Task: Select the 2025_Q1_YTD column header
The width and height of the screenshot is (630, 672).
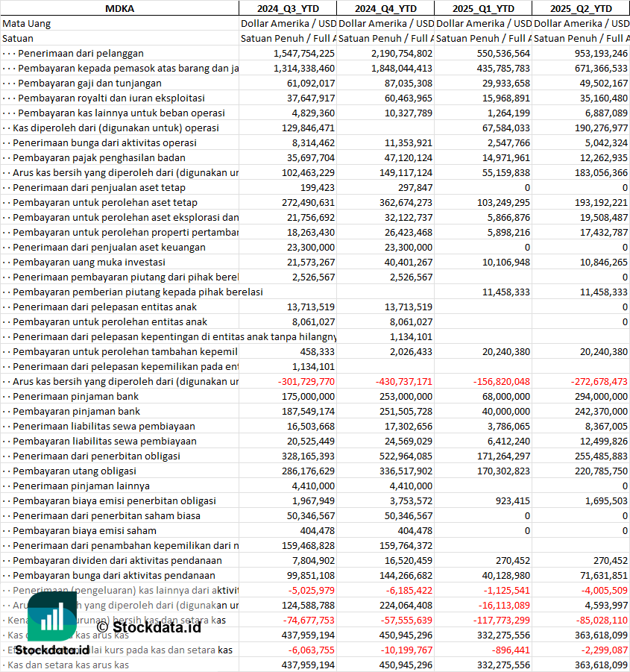Action: (483, 8)
